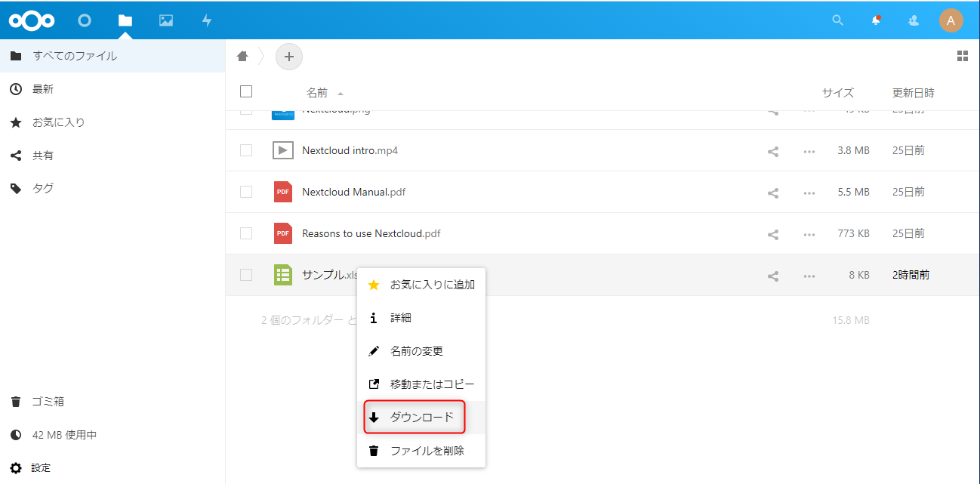Open 共有 shares in sidebar

[112, 156]
